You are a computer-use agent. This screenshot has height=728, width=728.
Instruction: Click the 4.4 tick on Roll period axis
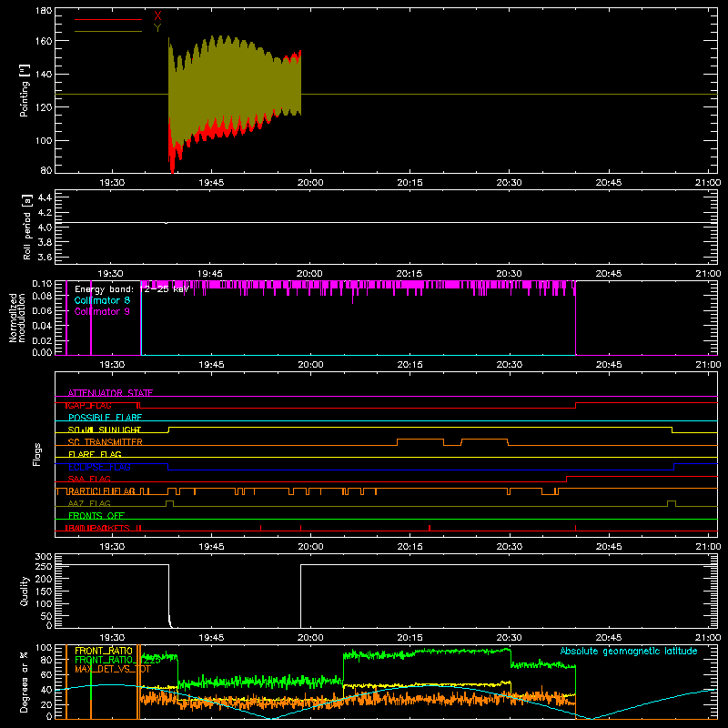[x=45, y=197]
